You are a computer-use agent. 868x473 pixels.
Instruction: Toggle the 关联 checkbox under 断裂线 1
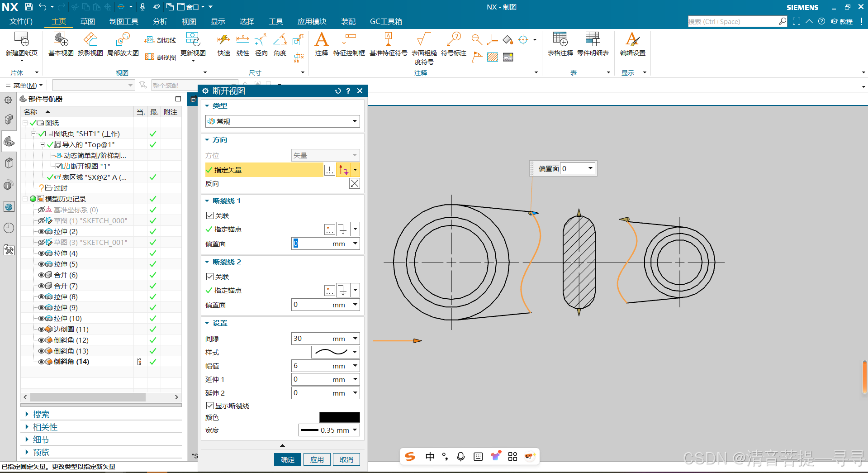pos(210,215)
